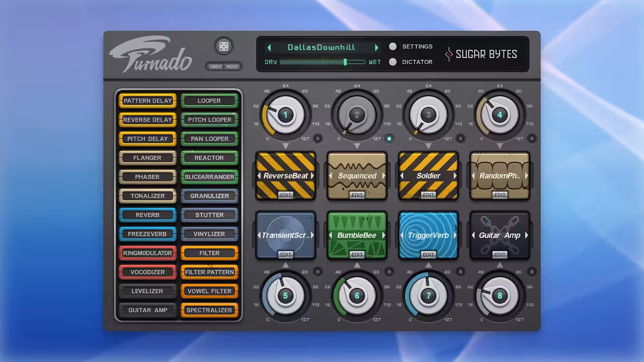Pick the Guitar Amp list entry

click(x=147, y=310)
